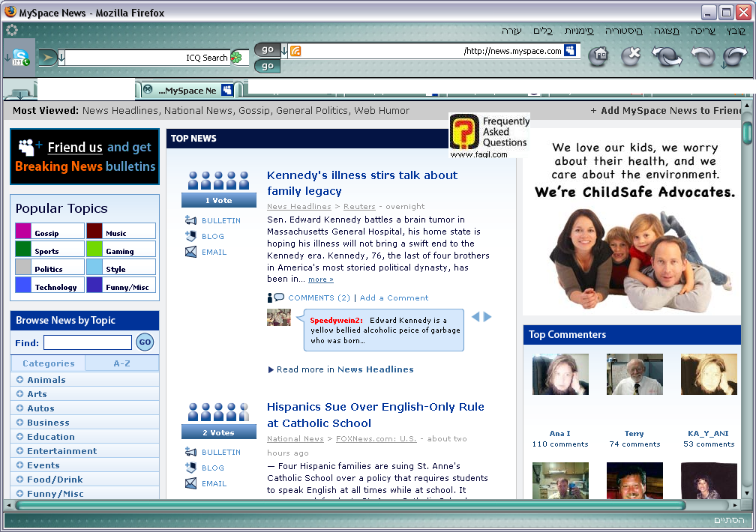Click the Home button in the toolbar
This screenshot has height=532, width=756.
coord(598,55)
